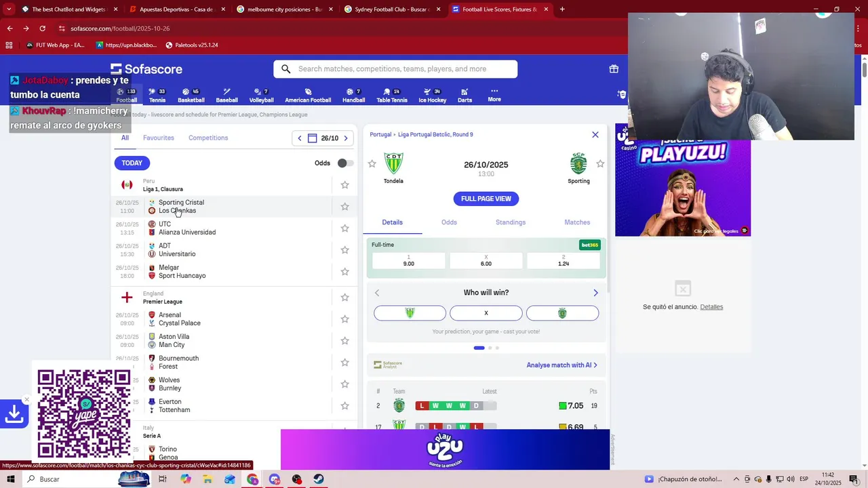Image resolution: width=868 pixels, height=488 pixels.
Task: Open the Odds tab in match panel
Action: (449, 222)
